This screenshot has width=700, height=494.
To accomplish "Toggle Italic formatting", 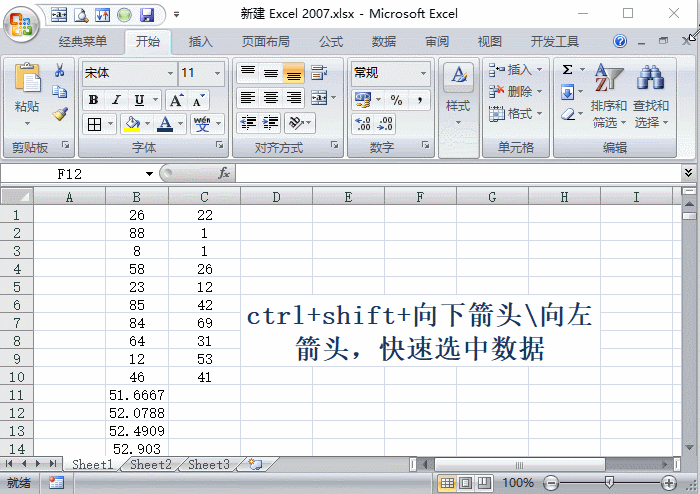I will pyautogui.click(x=116, y=99).
